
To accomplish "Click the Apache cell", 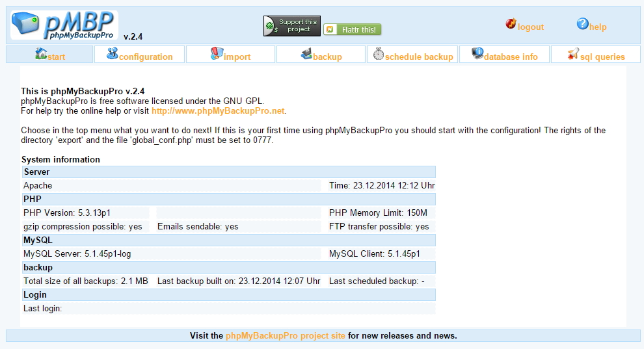I will click(x=171, y=185).
